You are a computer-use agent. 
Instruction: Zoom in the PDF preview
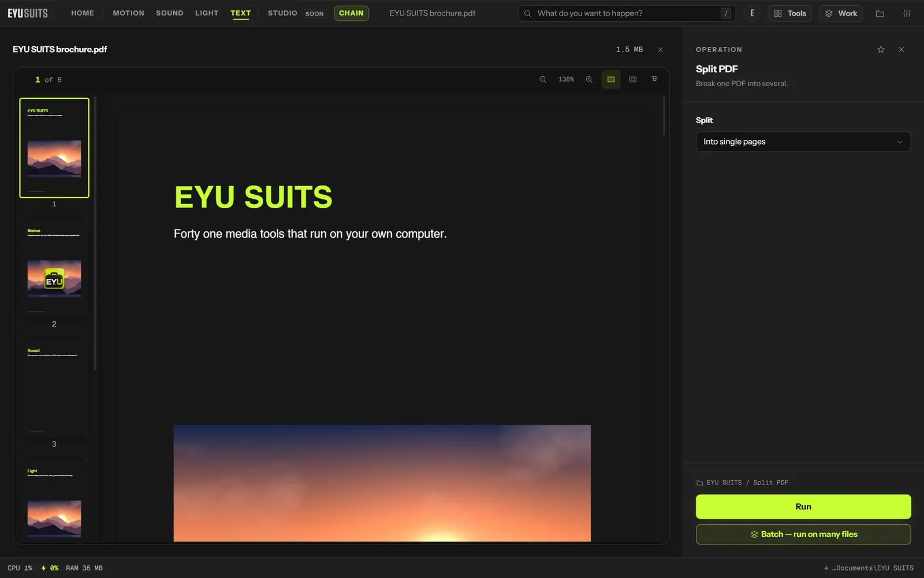point(589,80)
